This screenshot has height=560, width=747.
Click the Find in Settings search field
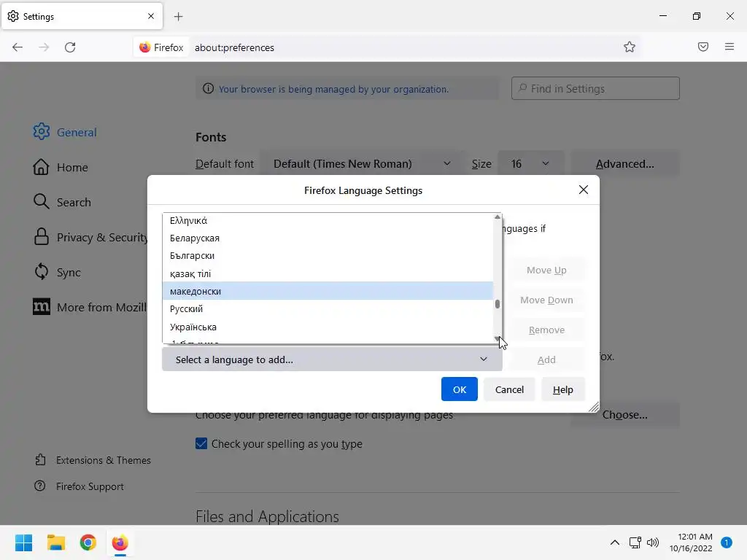pyautogui.click(x=595, y=88)
